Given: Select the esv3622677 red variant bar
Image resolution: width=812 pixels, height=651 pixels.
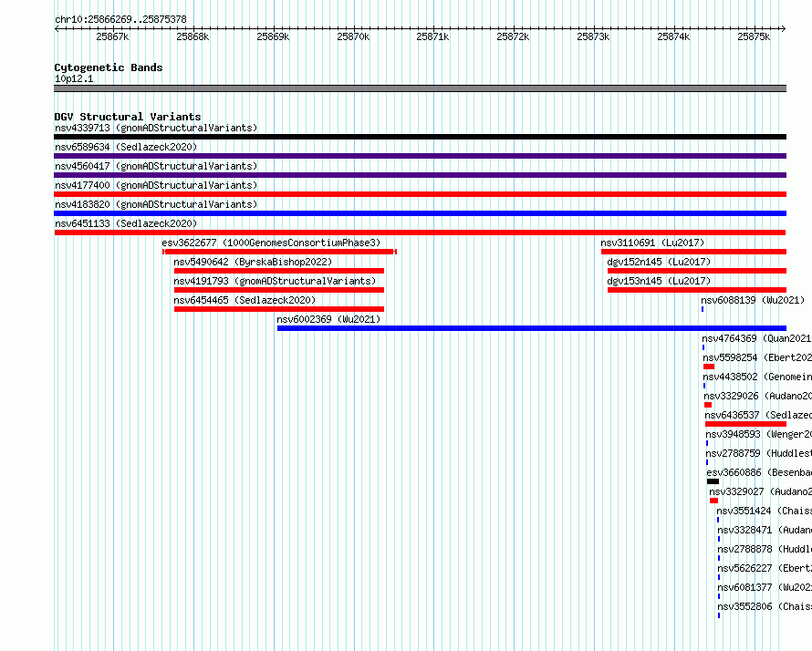Looking at the screenshot, I should [x=280, y=252].
